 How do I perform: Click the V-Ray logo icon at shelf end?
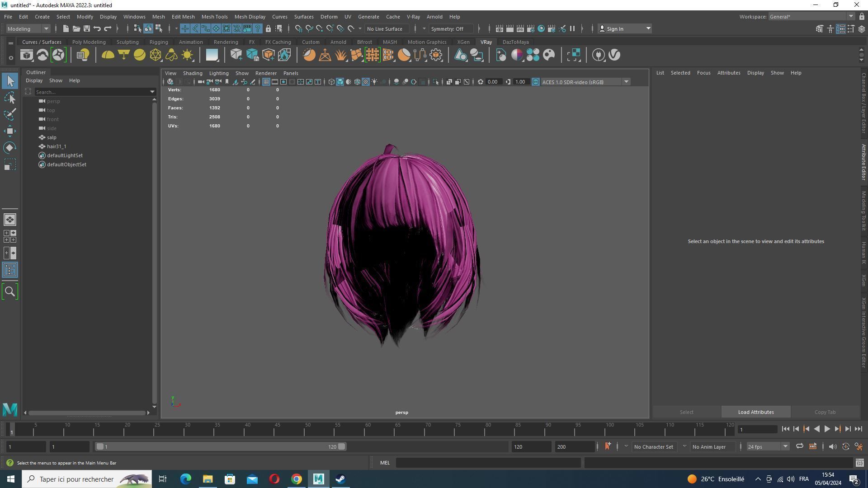click(x=614, y=55)
